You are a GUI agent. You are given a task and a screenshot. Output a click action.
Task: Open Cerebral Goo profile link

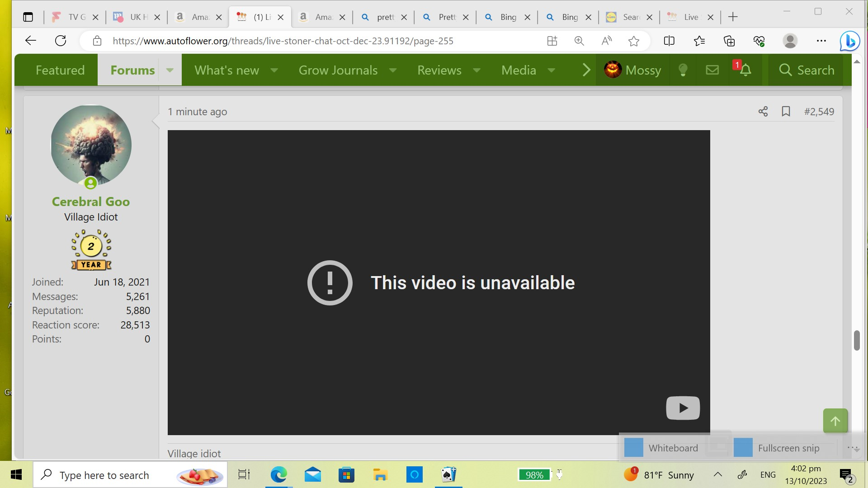pyautogui.click(x=91, y=202)
